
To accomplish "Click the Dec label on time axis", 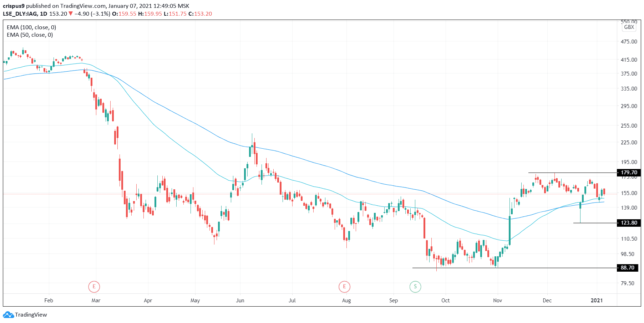I will (x=547, y=301).
